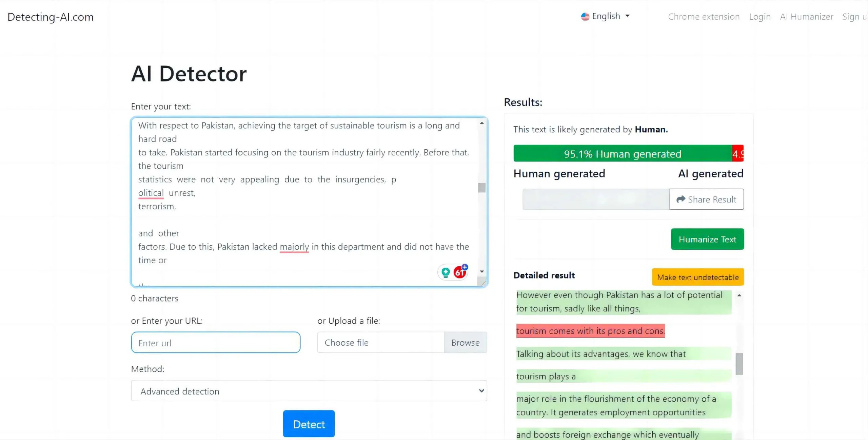The width and height of the screenshot is (868, 440).
Task: Click inside the Enter URL input field
Action: [x=216, y=342]
